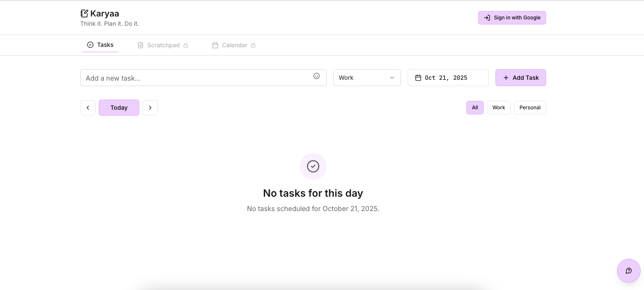
Task: Open the help chat bubble button
Action: (629, 271)
